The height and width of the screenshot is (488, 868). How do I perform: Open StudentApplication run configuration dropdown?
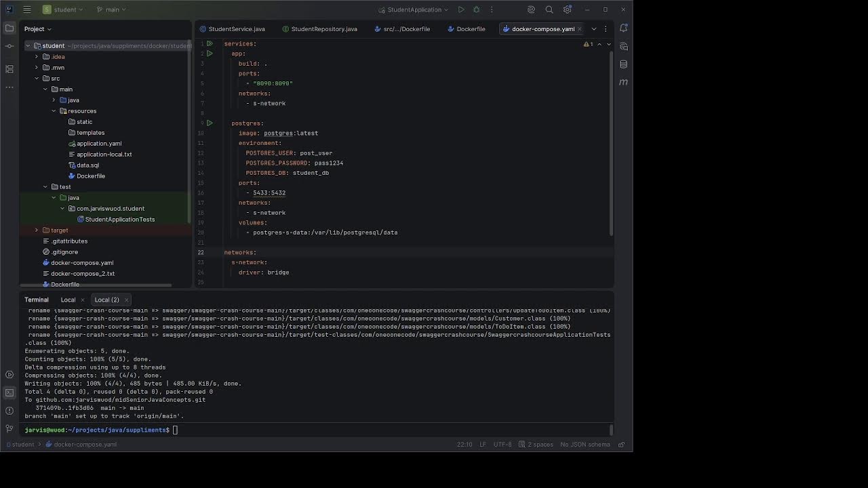click(x=413, y=9)
